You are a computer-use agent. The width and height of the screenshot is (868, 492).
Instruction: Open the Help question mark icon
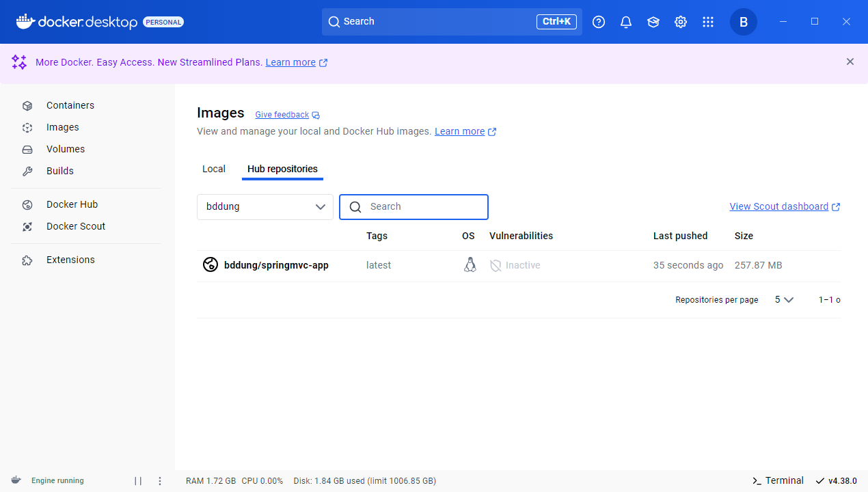point(599,22)
